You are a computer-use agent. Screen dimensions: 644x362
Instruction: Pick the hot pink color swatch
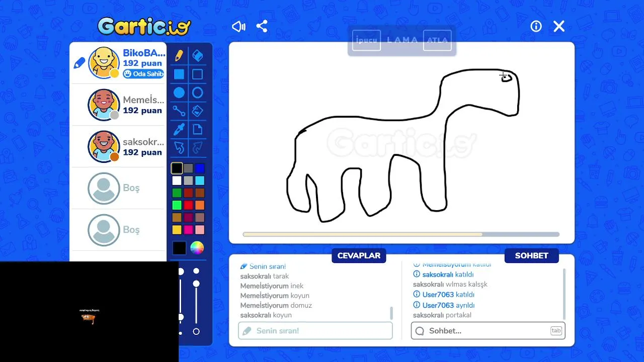[188, 229]
